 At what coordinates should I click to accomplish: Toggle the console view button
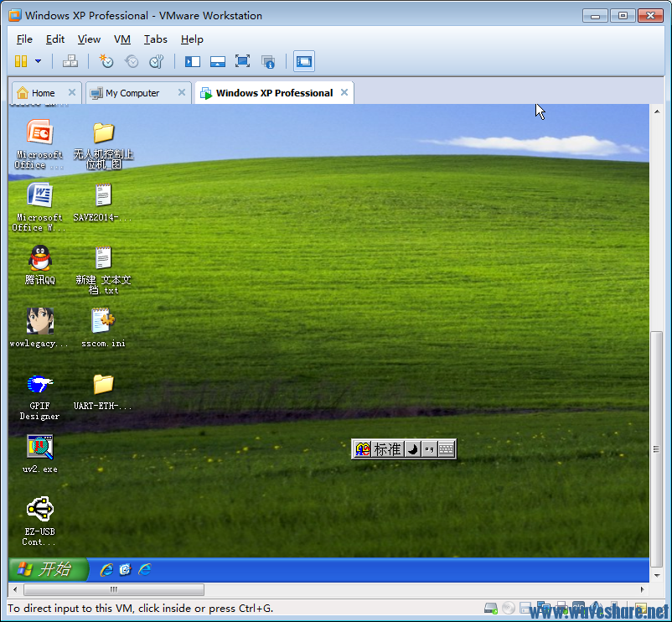point(304,61)
